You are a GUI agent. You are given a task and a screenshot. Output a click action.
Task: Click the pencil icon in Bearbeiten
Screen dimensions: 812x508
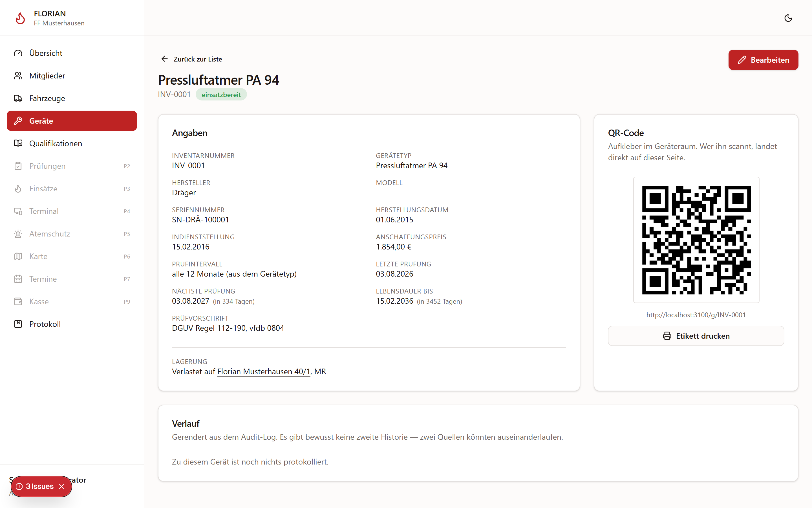[742, 60]
